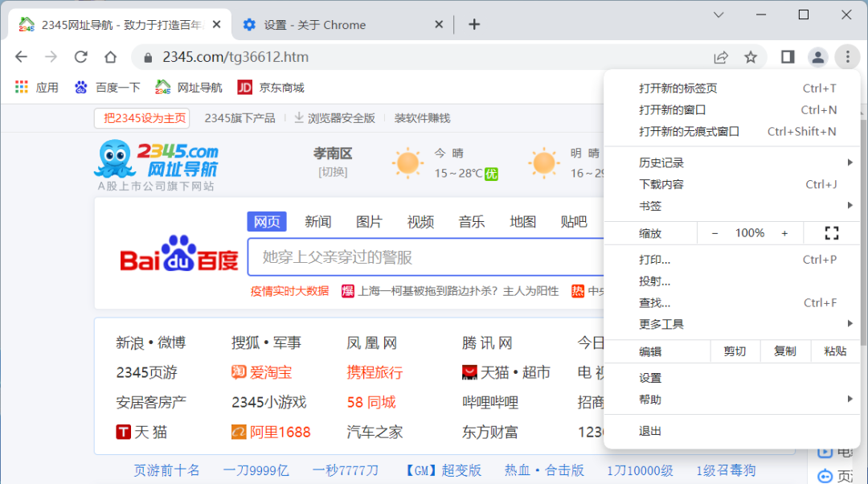
Task: Open 爱淘宝 site link
Action: click(x=262, y=372)
